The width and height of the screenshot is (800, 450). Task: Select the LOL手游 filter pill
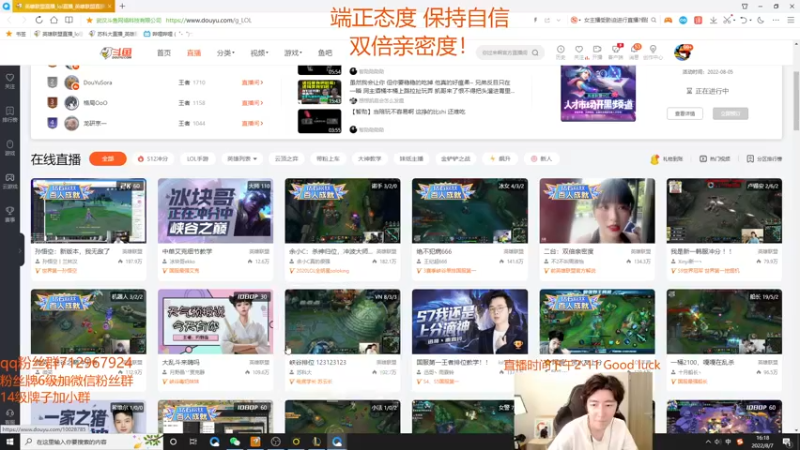pos(197,159)
